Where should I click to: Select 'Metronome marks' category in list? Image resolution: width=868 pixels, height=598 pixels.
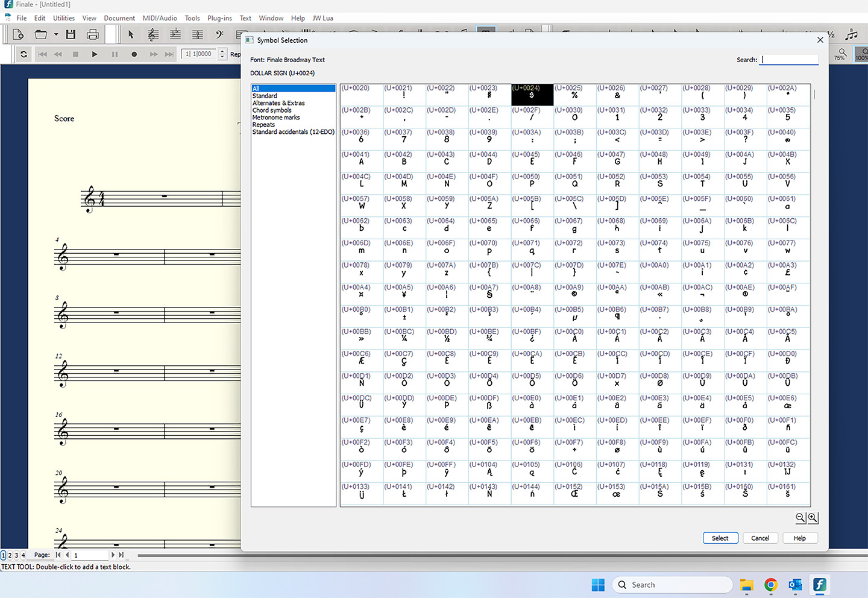click(276, 118)
